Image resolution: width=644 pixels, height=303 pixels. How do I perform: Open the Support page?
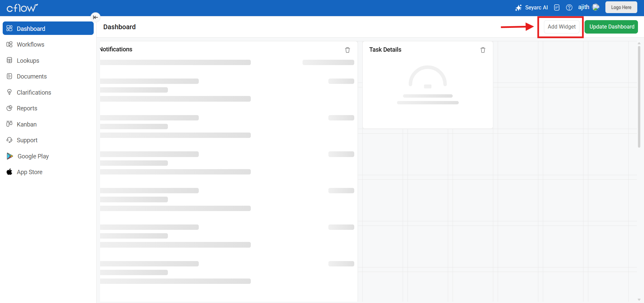(27, 140)
